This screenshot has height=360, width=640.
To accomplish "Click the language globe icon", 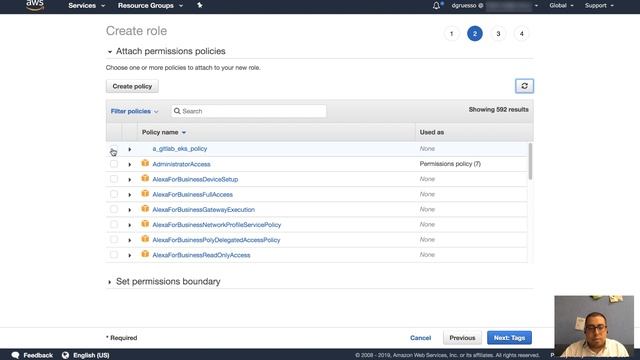I will coord(65,355).
